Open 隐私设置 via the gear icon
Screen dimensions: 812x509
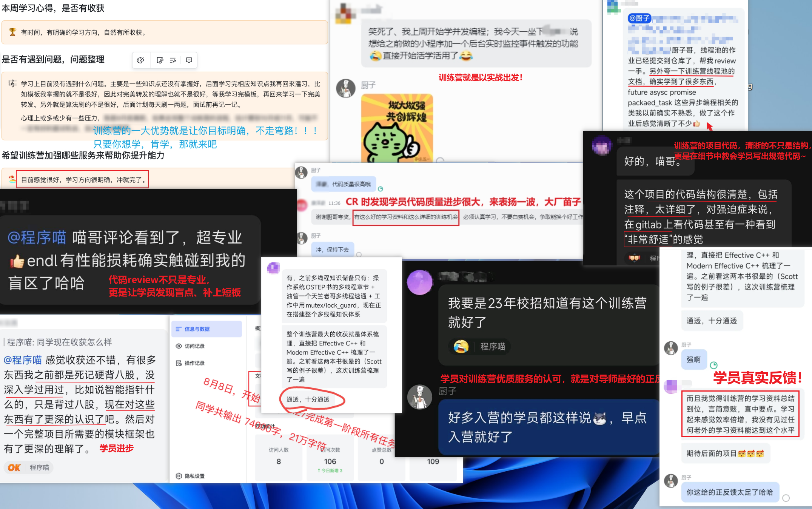[179, 476]
